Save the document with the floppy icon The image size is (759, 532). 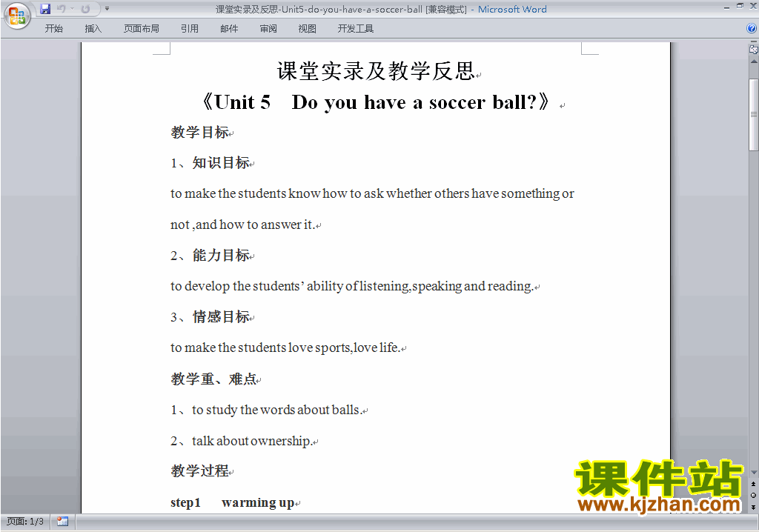click(x=45, y=9)
